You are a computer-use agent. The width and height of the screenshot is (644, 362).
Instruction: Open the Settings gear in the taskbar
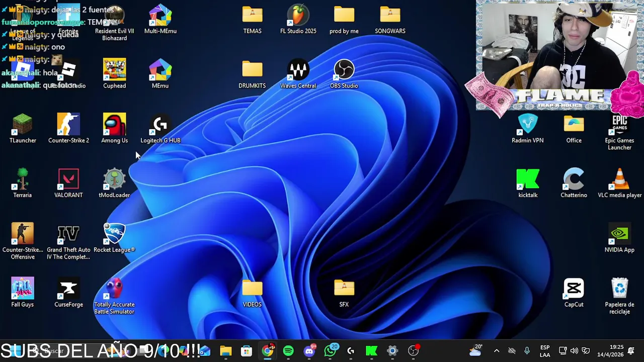pyautogui.click(x=392, y=351)
